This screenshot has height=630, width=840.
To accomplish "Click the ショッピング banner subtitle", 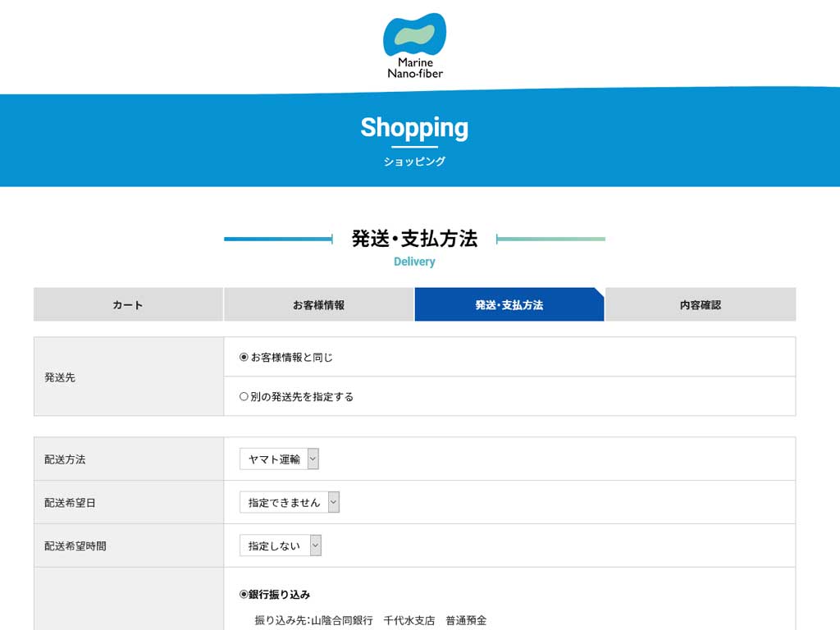I will point(414,162).
